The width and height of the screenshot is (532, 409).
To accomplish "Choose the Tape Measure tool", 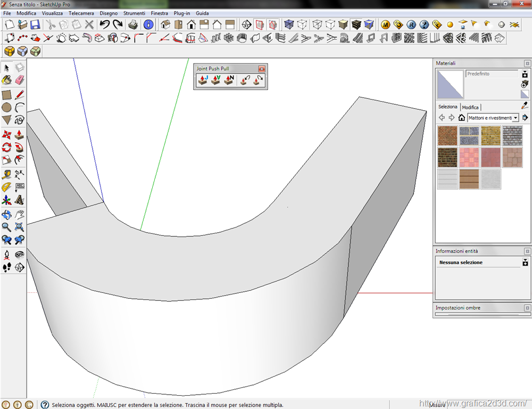I will click(6, 175).
